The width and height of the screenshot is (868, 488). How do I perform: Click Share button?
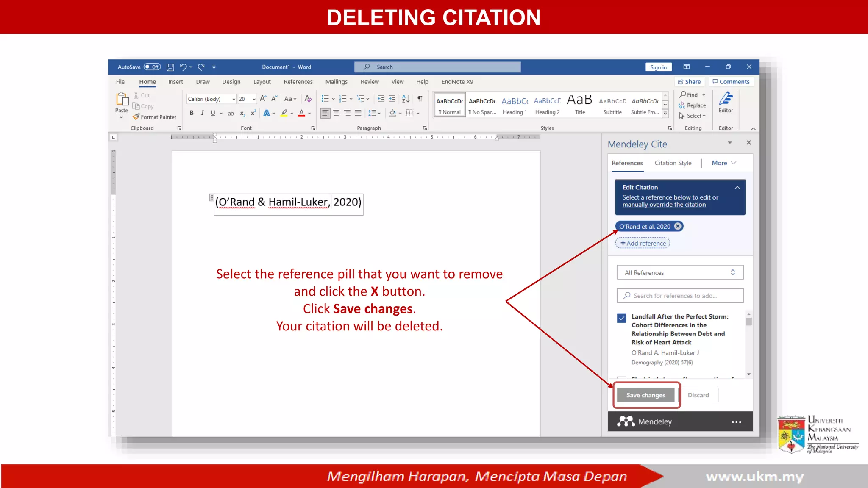(x=689, y=82)
